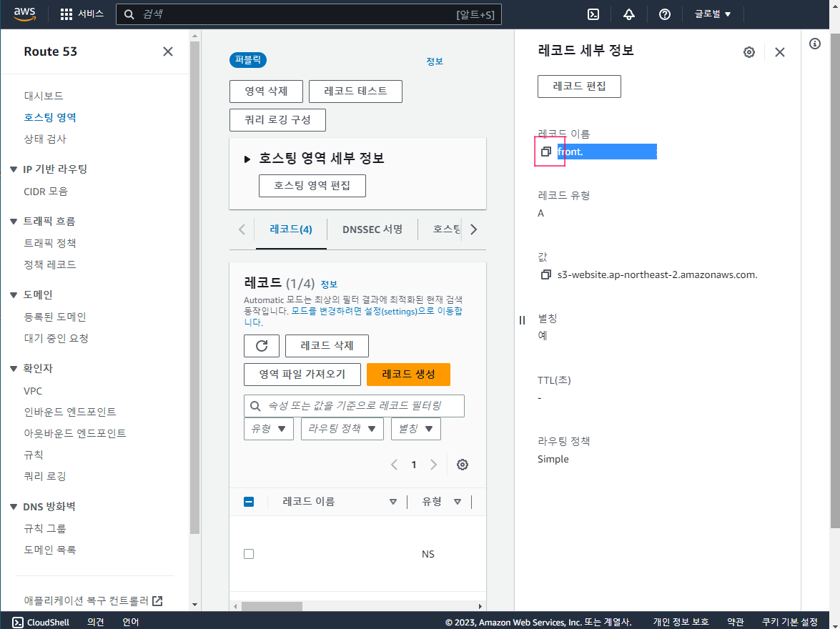Viewport: 840px width, 629px height.
Task: Open record details panel settings gear
Action: [749, 52]
